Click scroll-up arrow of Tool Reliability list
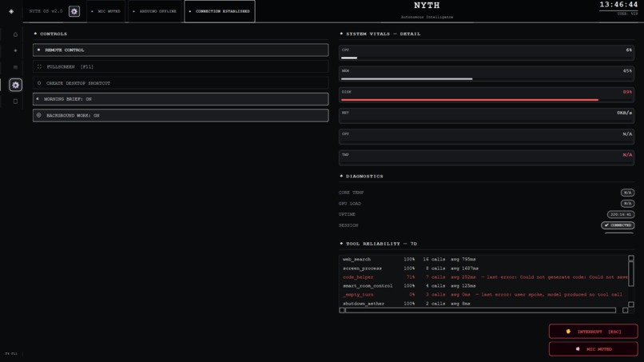 point(631,258)
